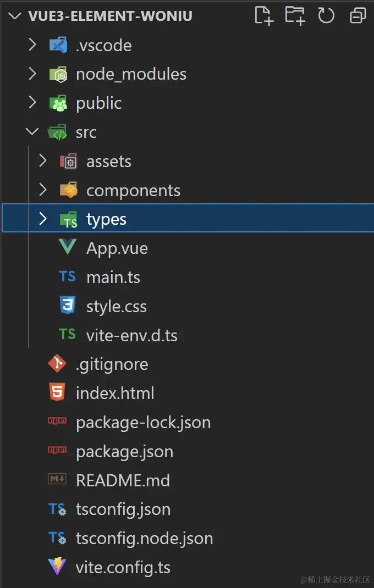Click the src folder icon

tap(58, 132)
